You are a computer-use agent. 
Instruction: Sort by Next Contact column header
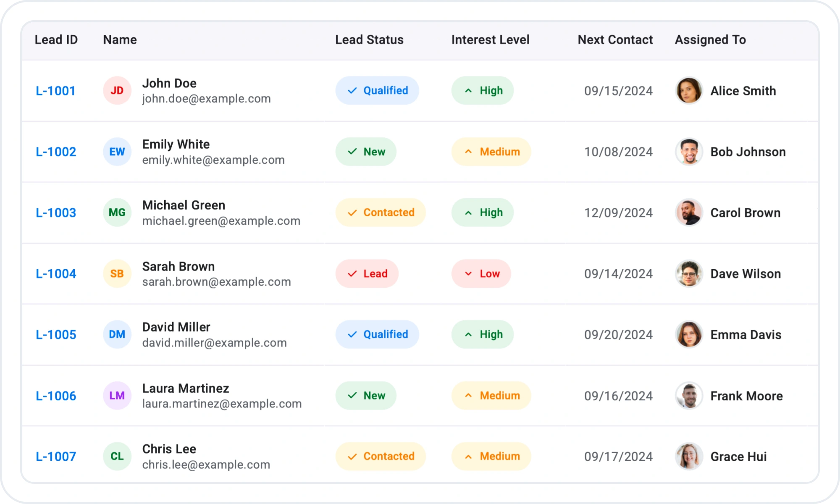[x=615, y=40]
